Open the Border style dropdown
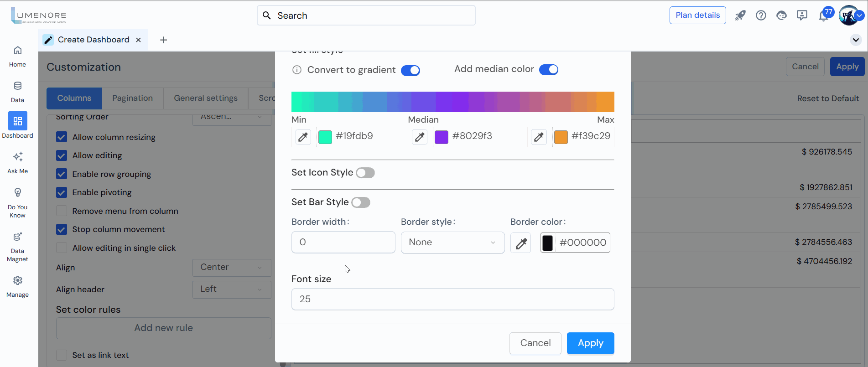Viewport: 868px width, 367px height. pos(452,243)
